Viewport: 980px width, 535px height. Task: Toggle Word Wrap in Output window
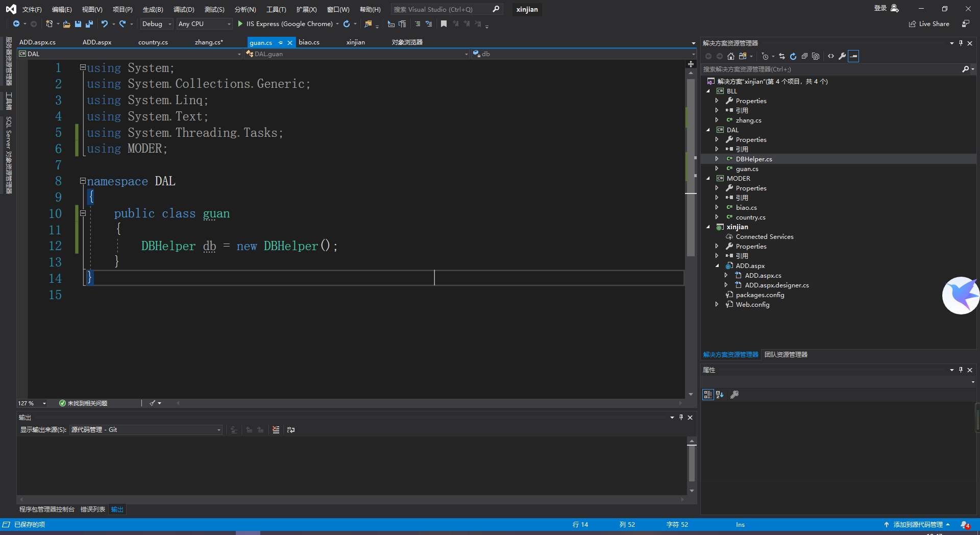pyautogui.click(x=291, y=430)
